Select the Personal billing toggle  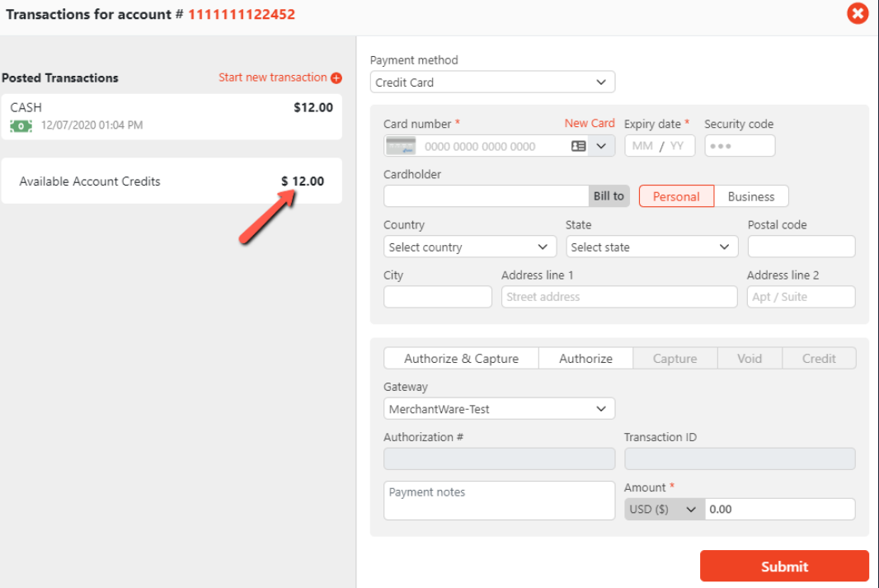(x=676, y=196)
